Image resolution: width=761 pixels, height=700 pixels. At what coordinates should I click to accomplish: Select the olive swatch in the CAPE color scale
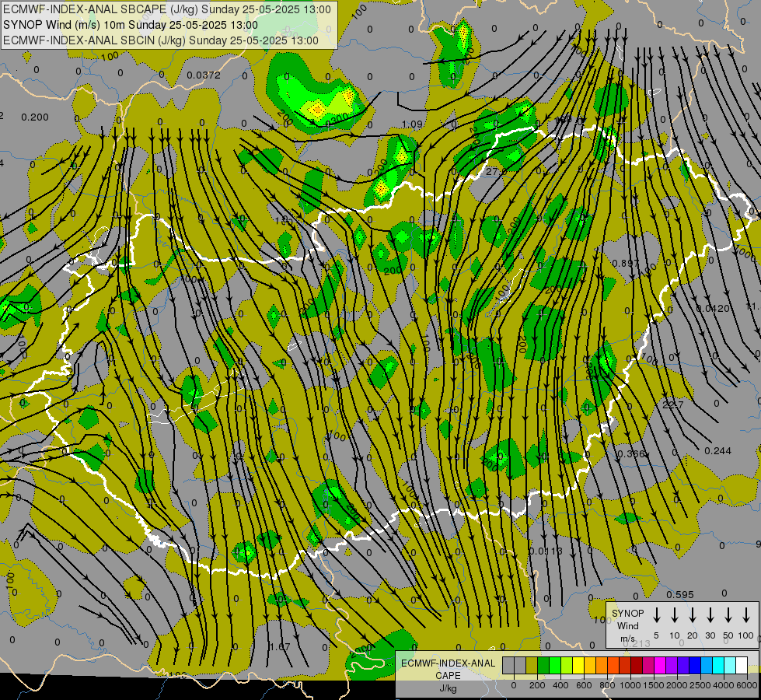532,665
